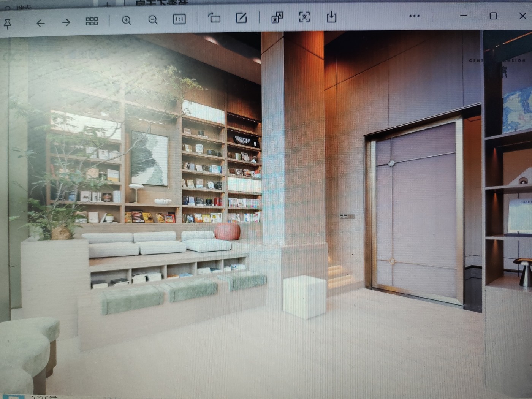Close the image viewer window
The height and width of the screenshot is (399, 532).
tap(523, 16)
